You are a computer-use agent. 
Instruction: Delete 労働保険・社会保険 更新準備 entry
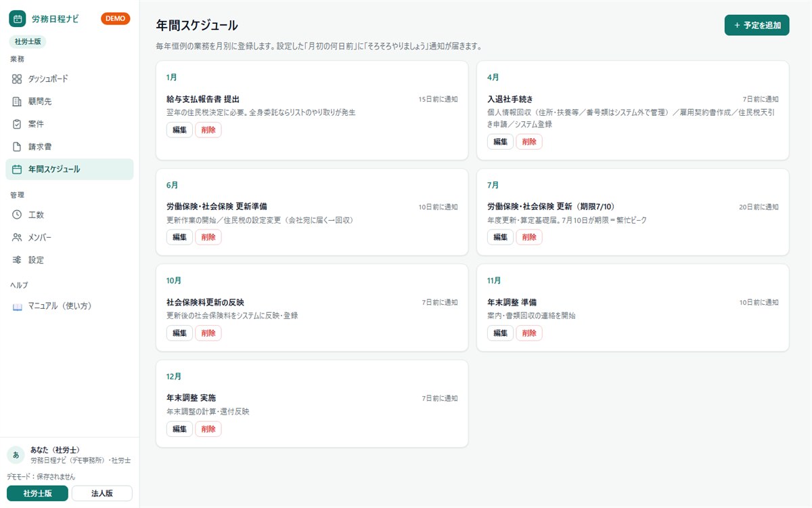click(208, 237)
